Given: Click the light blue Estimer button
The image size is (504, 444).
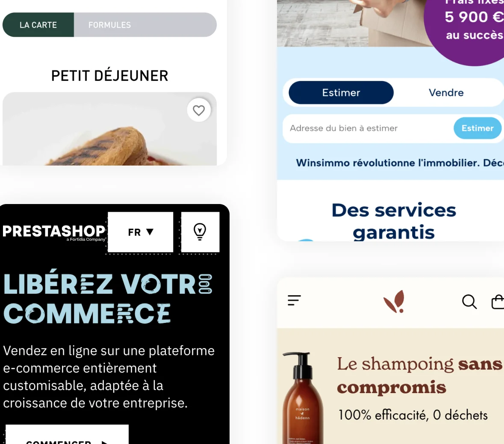Looking at the screenshot, I should [477, 128].
